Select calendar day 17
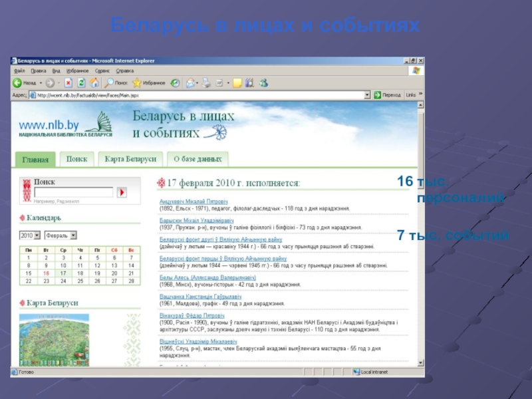 click(63, 273)
